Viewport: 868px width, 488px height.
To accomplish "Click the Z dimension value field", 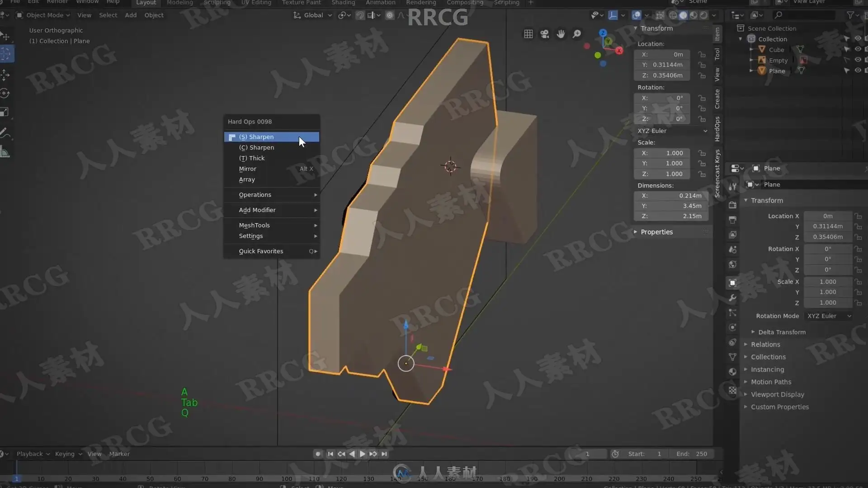I will pos(671,216).
